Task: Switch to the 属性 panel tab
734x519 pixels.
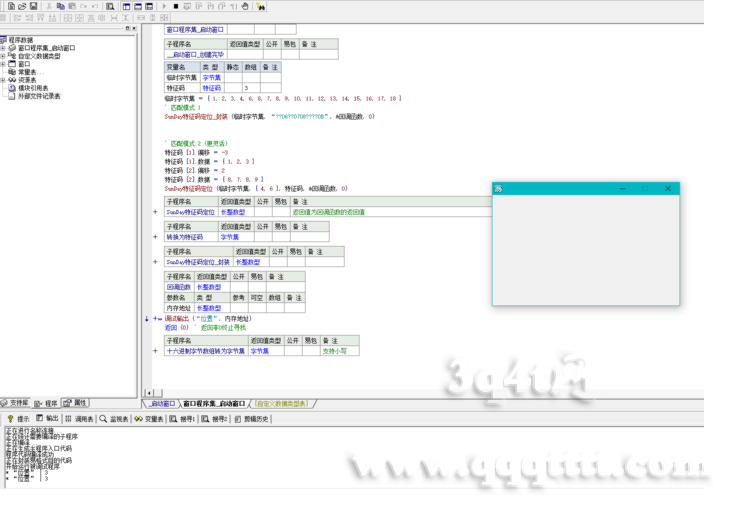Action: point(75,402)
